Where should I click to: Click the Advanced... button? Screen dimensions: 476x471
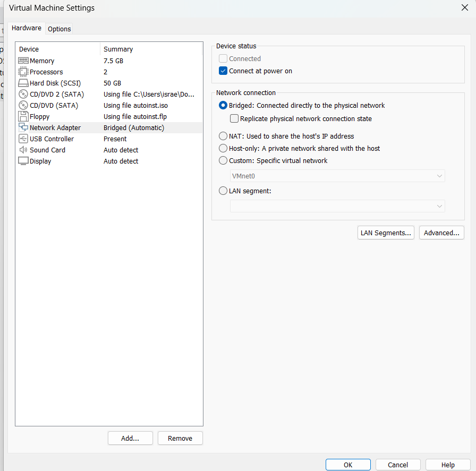click(441, 233)
